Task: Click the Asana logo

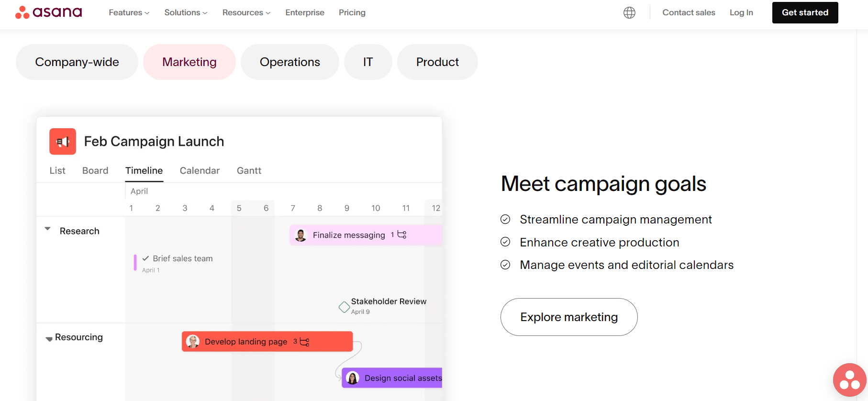Action: click(x=48, y=12)
